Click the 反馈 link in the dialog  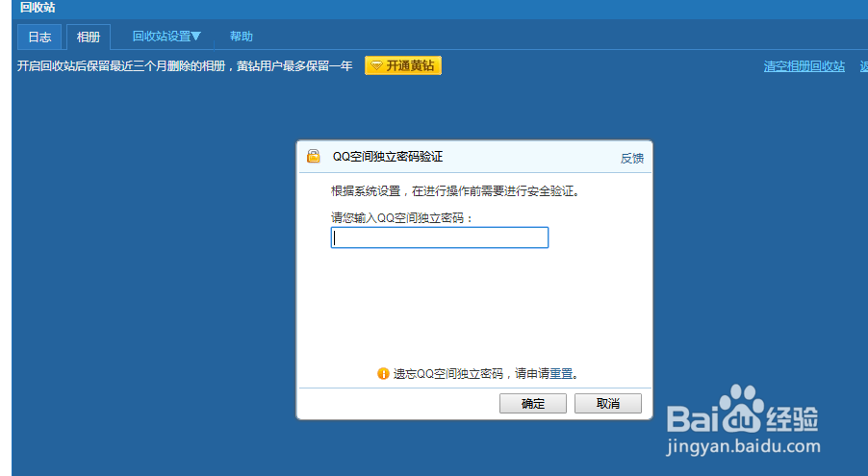coord(631,159)
